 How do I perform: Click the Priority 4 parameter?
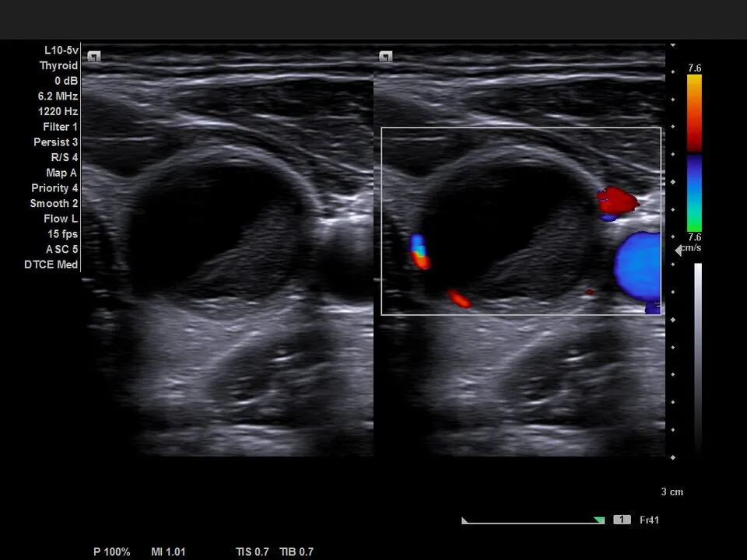pyautogui.click(x=54, y=188)
